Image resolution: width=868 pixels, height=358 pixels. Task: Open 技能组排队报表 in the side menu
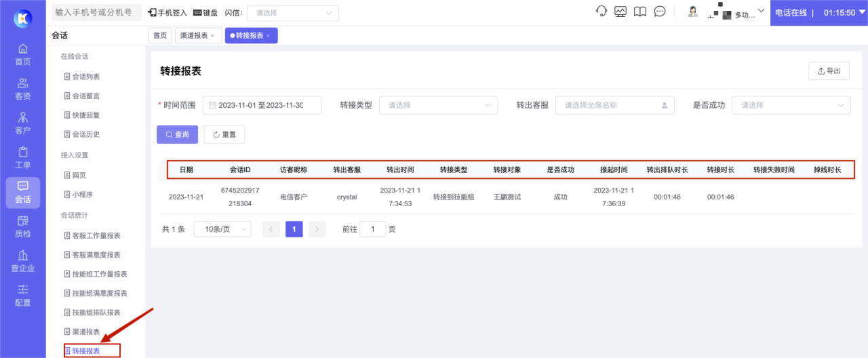[x=92, y=312]
